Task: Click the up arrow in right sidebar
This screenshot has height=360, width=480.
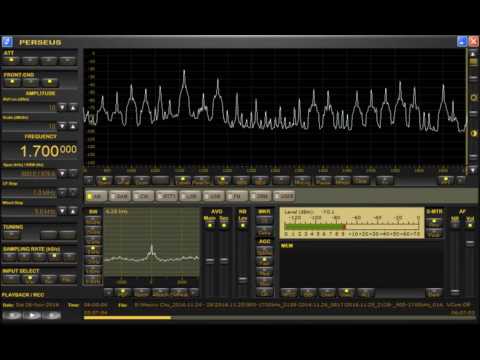Action: point(473,53)
